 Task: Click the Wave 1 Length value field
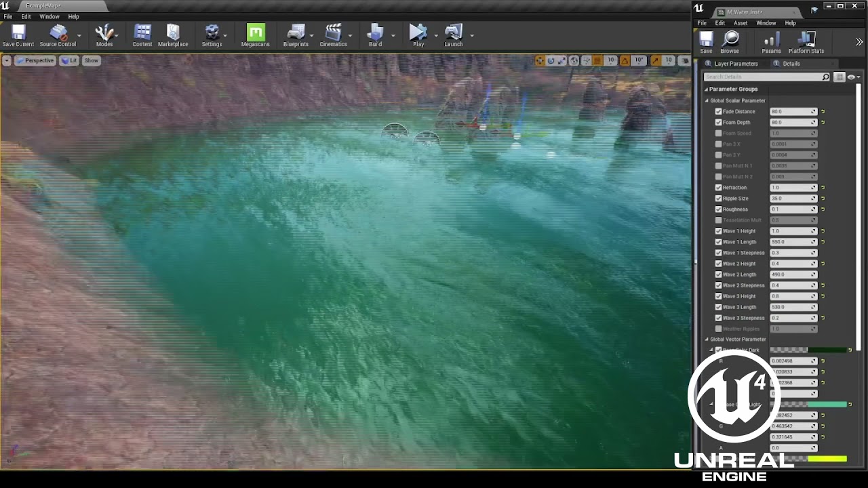pos(793,242)
